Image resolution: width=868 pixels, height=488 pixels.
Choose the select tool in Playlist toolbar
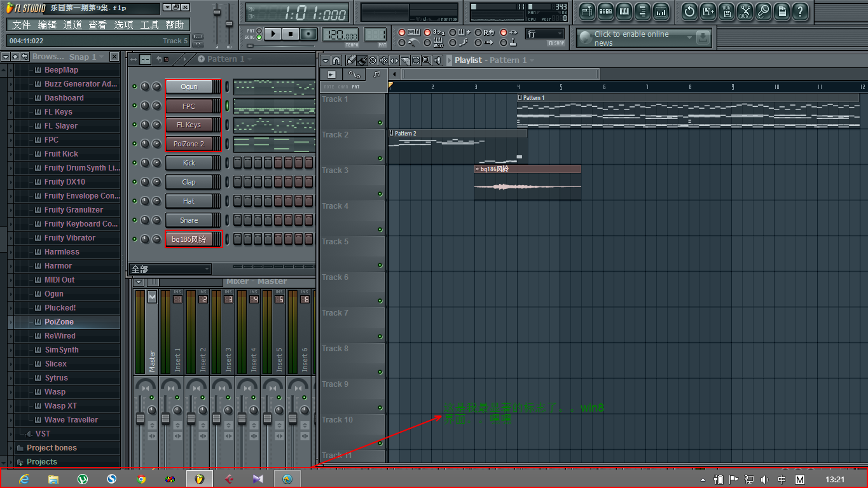tap(415, 60)
